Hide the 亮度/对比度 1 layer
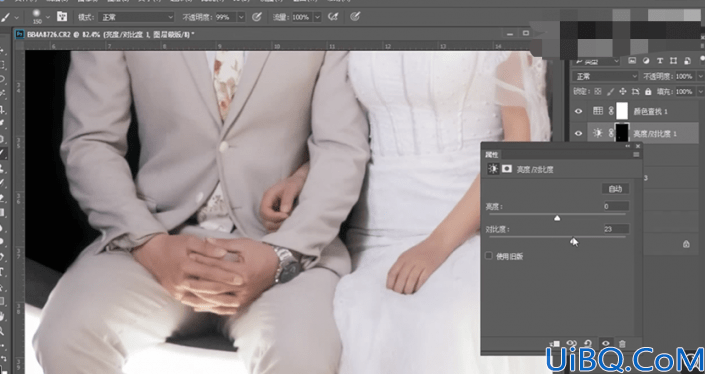705x374 pixels. pos(578,133)
